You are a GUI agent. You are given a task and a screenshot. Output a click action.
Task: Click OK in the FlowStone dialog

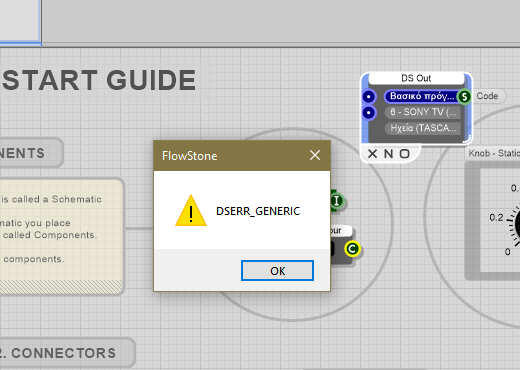[277, 271]
